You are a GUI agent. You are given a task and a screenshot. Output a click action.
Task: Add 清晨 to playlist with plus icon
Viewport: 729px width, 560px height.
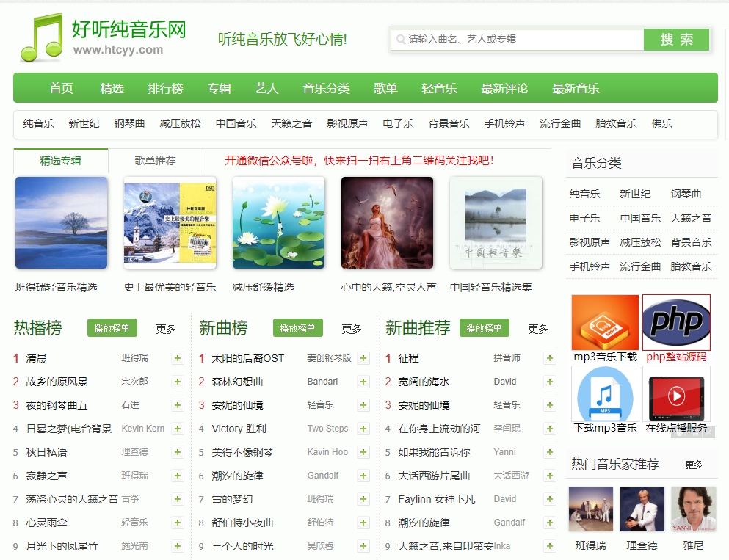178,358
